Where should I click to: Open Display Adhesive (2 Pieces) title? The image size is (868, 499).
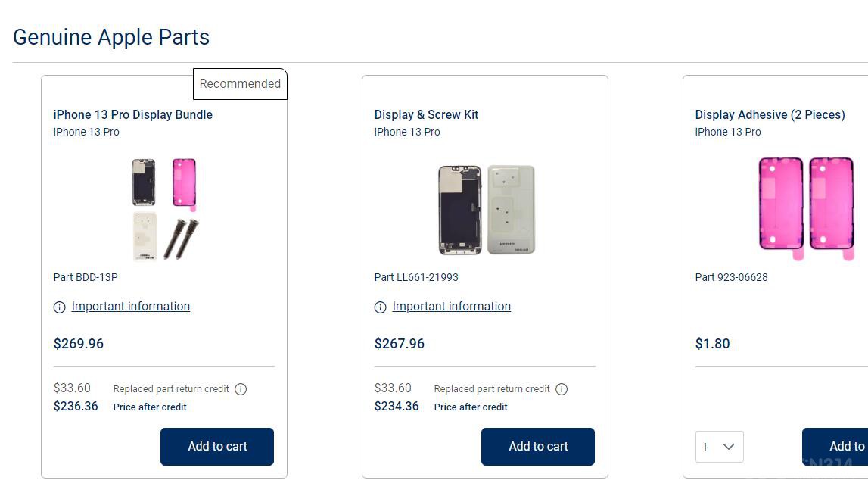(x=770, y=114)
